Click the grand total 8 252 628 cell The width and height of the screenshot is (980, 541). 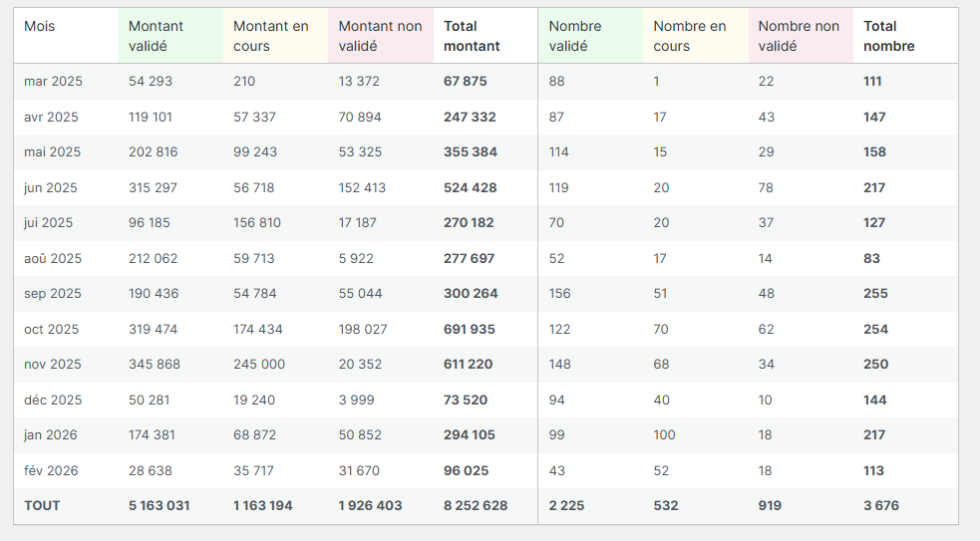476,506
